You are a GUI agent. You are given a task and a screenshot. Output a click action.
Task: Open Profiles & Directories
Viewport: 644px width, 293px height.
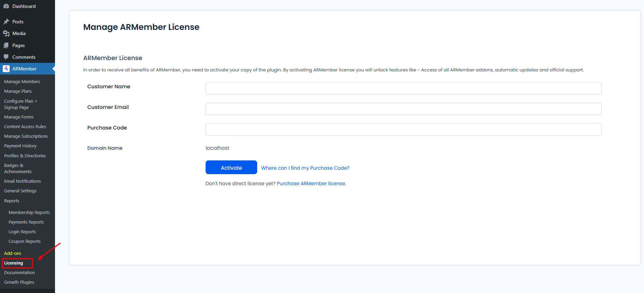(25, 156)
